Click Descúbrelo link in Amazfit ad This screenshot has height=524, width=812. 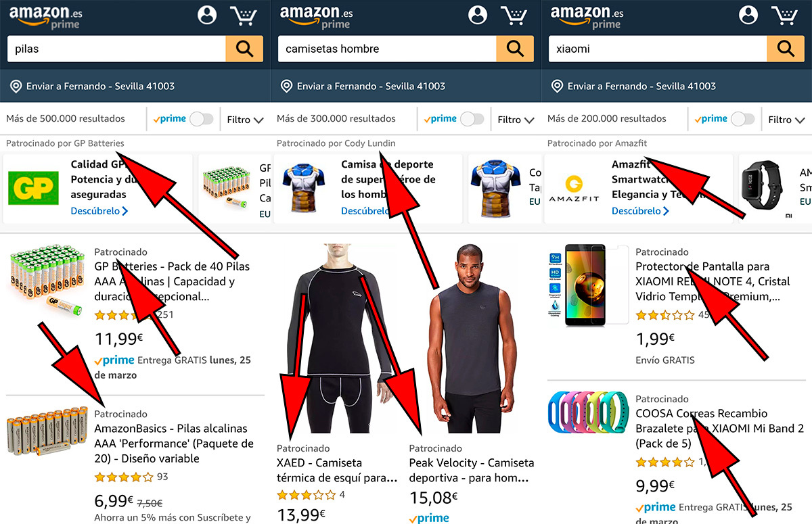(x=641, y=211)
